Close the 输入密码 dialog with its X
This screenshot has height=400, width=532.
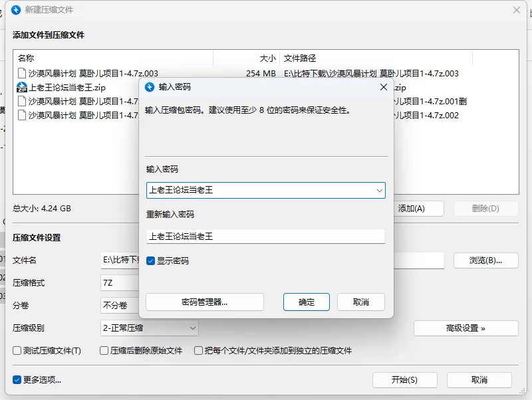(383, 87)
